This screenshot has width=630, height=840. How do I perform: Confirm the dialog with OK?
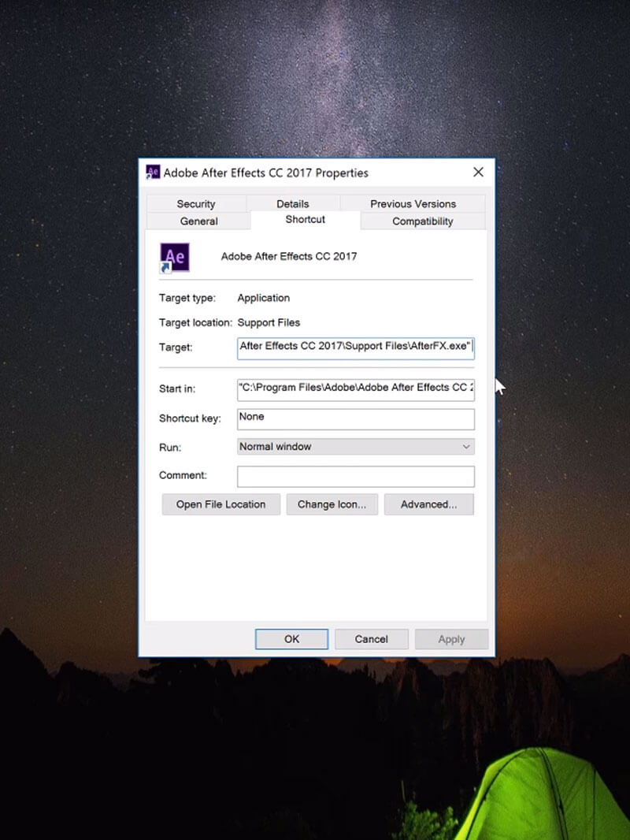click(x=291, y=639)
